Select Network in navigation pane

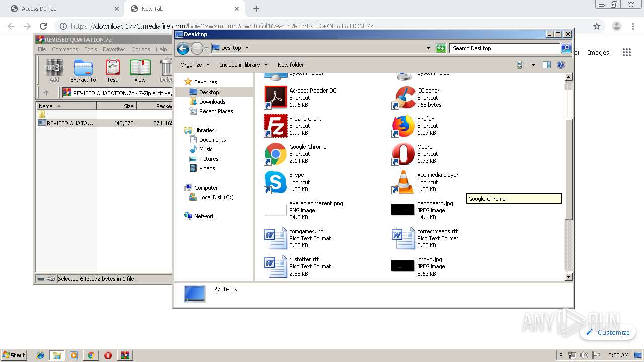[x=204, y=216]
